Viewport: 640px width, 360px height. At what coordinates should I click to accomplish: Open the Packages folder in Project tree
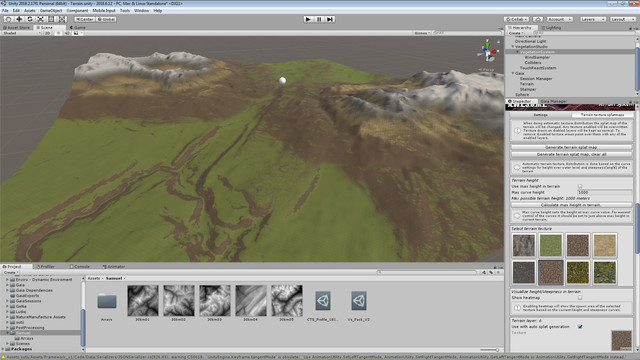(x=21, y=349)
